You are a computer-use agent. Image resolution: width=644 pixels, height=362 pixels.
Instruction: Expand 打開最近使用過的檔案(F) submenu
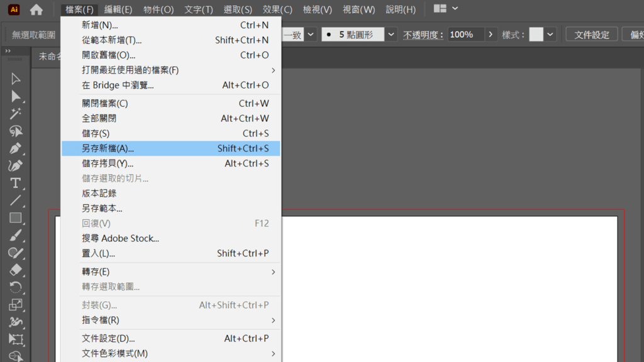pos(274,70)
